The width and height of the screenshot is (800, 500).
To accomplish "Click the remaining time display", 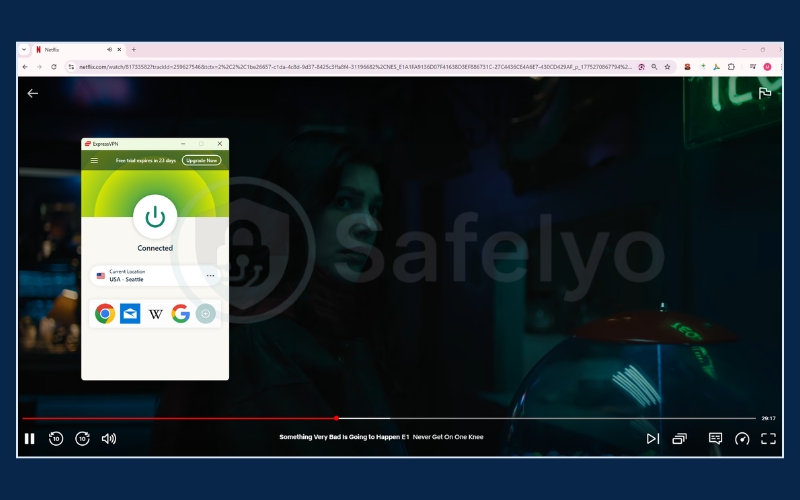I will click(768, 418).
